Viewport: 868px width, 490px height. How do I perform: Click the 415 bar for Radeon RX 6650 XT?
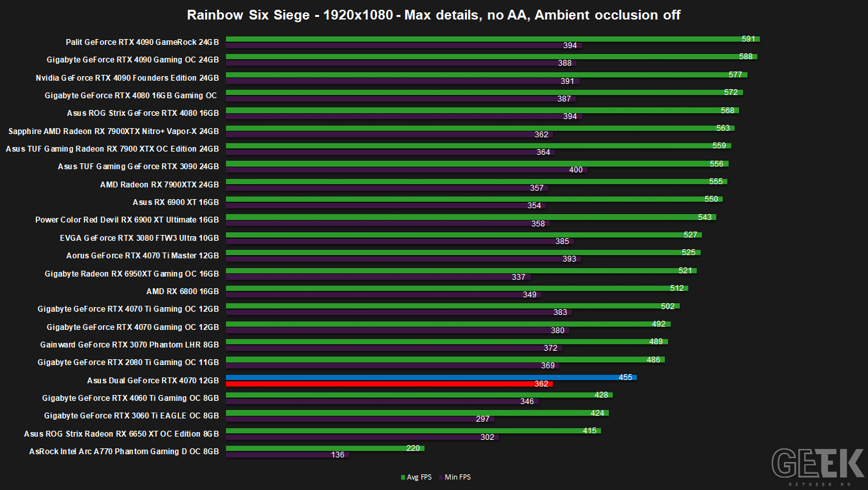click(x=413, y=430)
